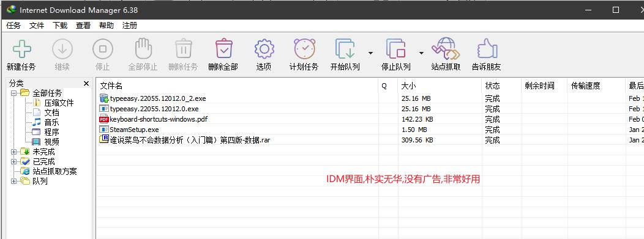Click the 告诉朋友 thumbs-up icon
Viewport: 644px width, 239px height.
pos(487,48)
